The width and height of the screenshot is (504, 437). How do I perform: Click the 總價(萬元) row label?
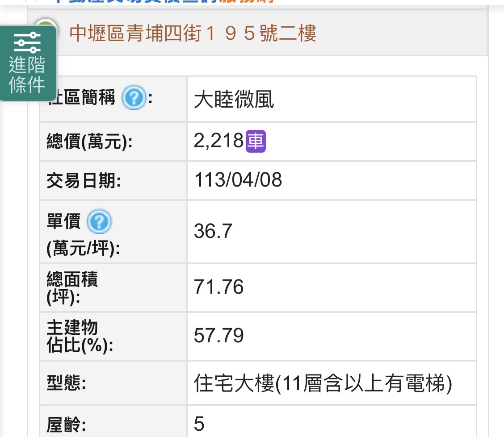click(90, 142)
